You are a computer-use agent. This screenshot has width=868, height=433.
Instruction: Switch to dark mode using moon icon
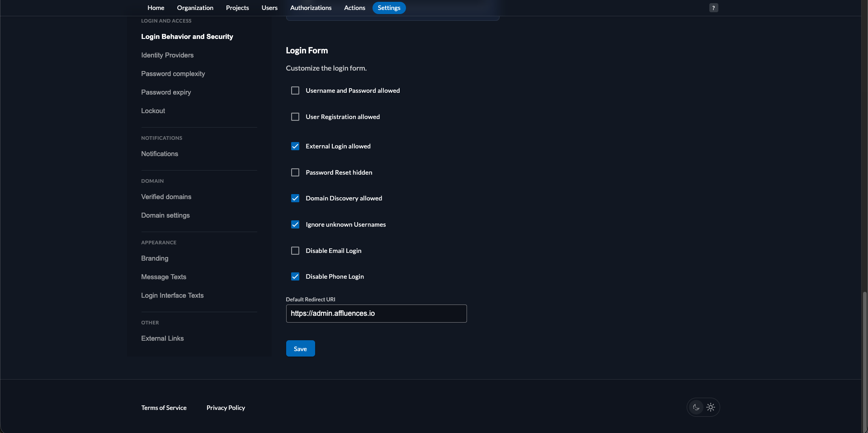tap(696, 407)
